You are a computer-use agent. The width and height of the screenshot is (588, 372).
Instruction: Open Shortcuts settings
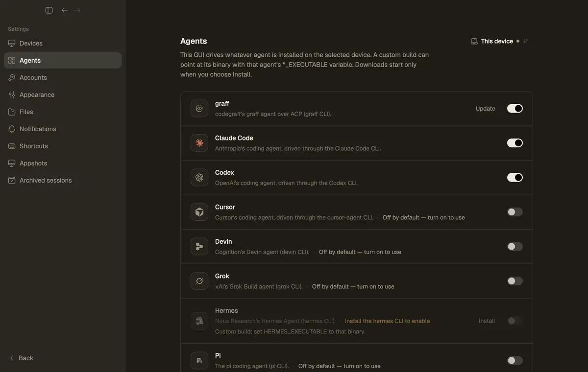63,146
